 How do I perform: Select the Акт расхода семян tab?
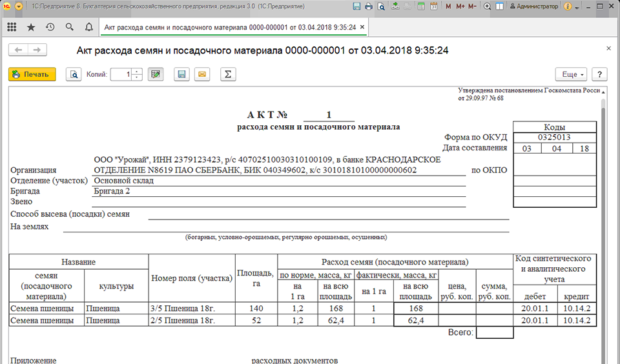pos(230,27)
